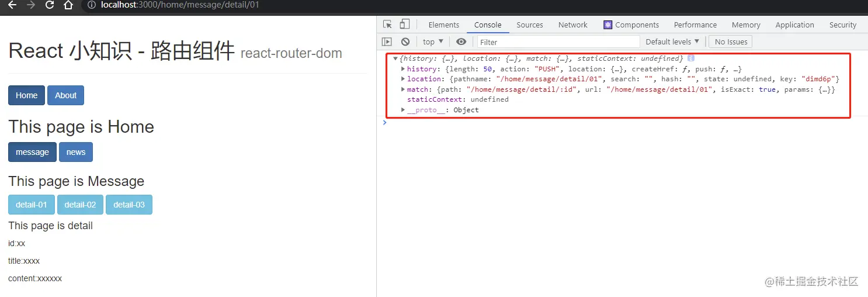Screen dimensions: 868x297
Task: Switch to the Memory tab
Action: [746, 25]
